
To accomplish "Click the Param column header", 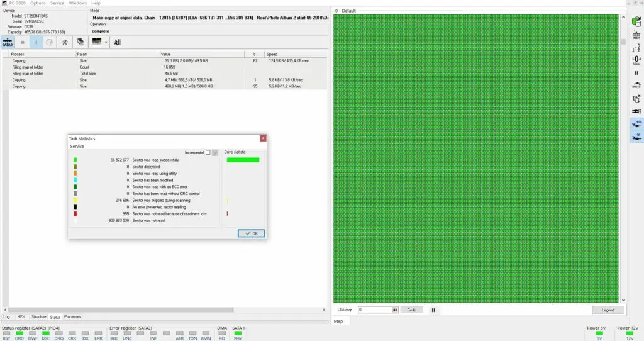I will coord(118,54).
